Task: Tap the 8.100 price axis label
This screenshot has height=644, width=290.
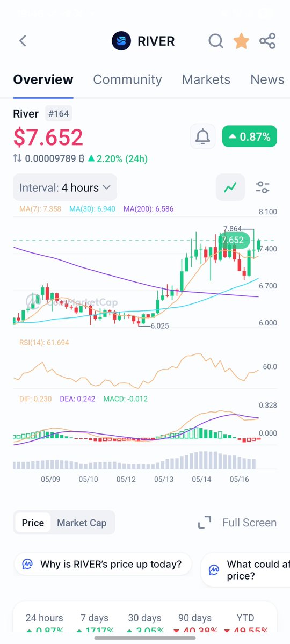Action: point(268,212)
